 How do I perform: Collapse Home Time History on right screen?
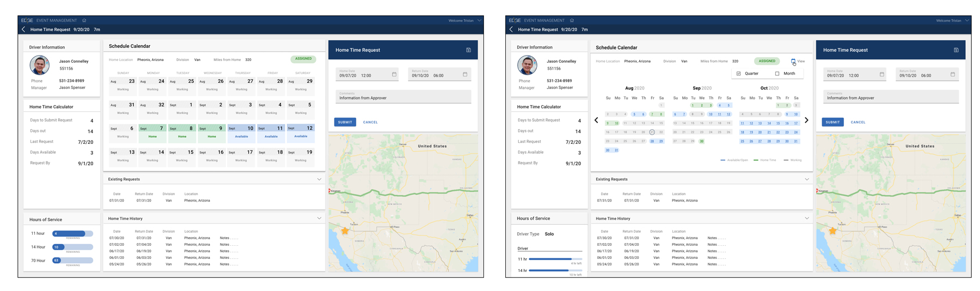pyautogui.click(x=806, y=219)
